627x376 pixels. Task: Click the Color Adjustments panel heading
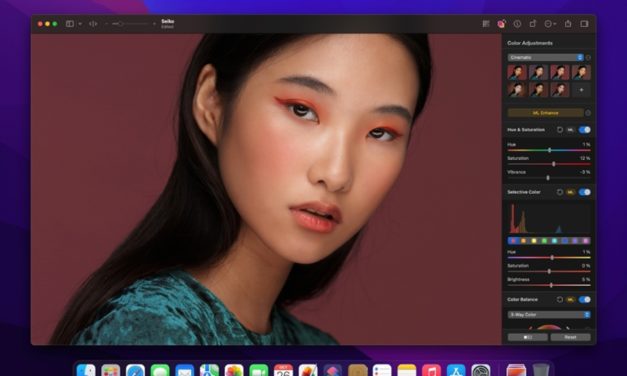pyautogui.click(x=530, y=43)
